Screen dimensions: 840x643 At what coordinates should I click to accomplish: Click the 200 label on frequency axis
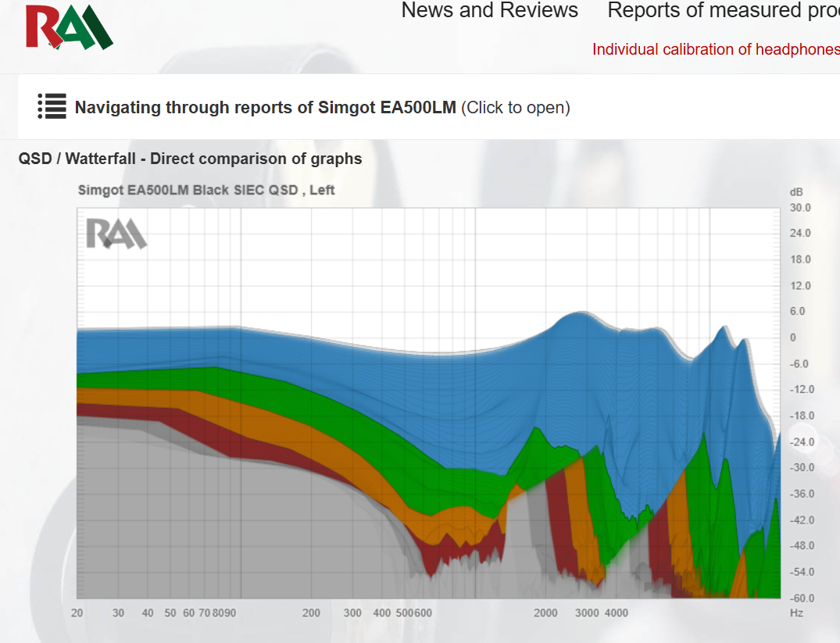(311, 613)
